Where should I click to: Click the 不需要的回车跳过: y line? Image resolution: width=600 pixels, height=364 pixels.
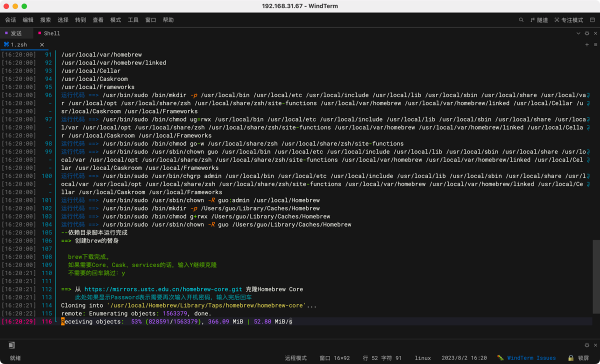pyautogui.click(x=96, y=273)
